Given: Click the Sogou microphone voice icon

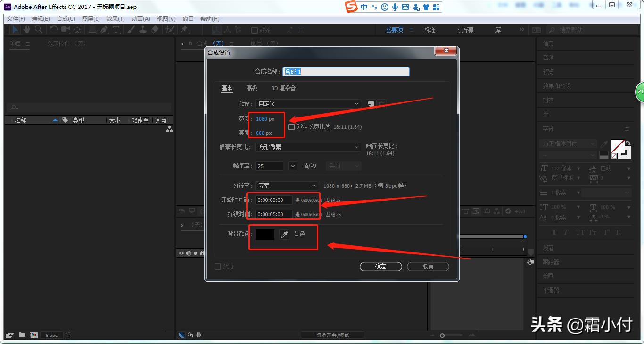Looking at the screenshot, I should [x=395, y=7].
